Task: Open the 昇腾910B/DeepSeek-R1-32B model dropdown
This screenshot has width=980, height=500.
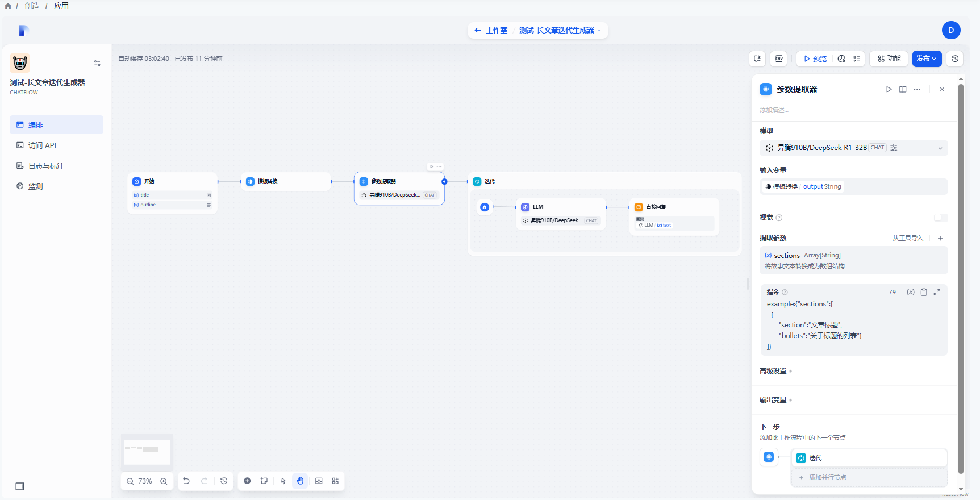Action: (853, 148)
